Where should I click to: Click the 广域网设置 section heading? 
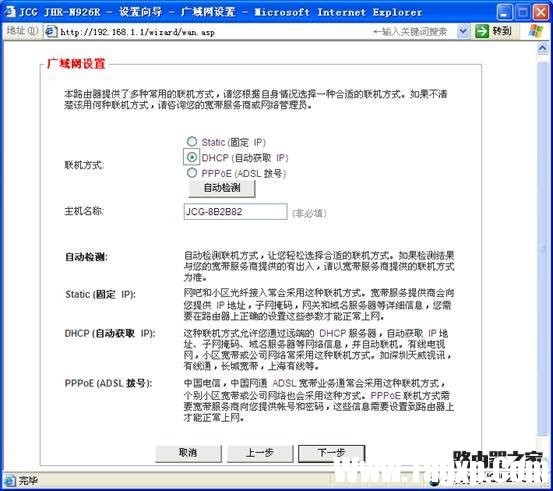pyautogui.click(x=76, y=64)
